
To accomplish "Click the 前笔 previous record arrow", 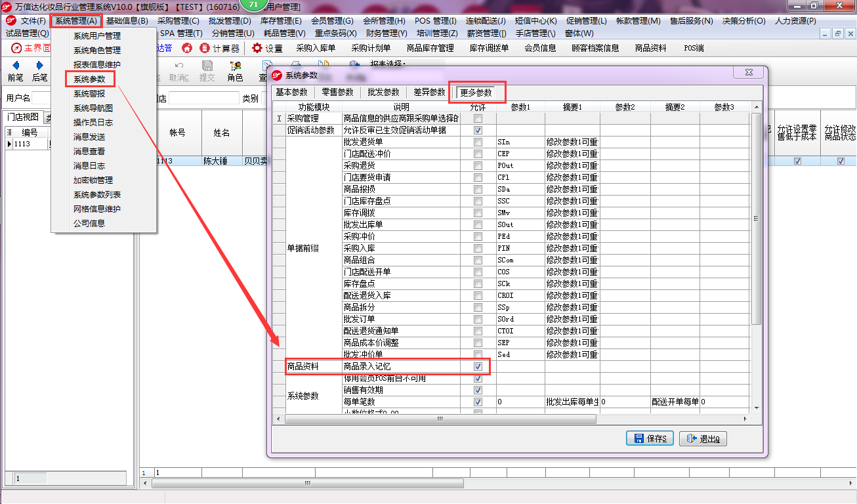I will tap(16, 71).
